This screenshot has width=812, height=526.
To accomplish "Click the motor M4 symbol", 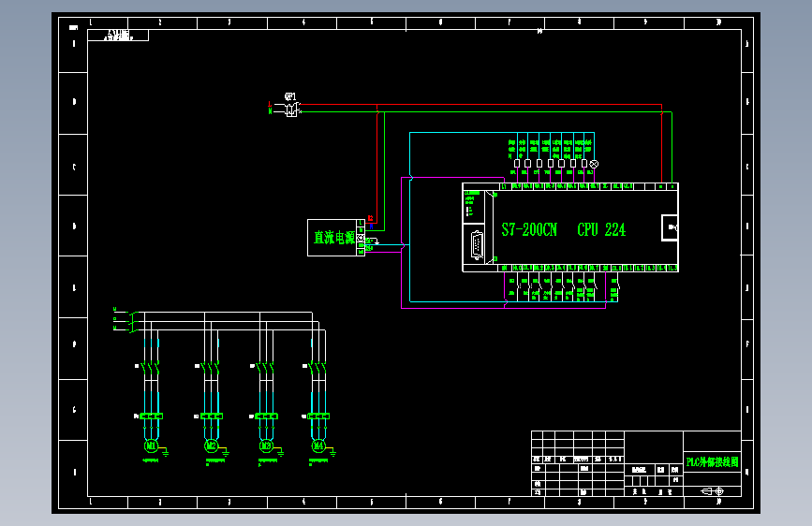I will [x=318, y=446].
